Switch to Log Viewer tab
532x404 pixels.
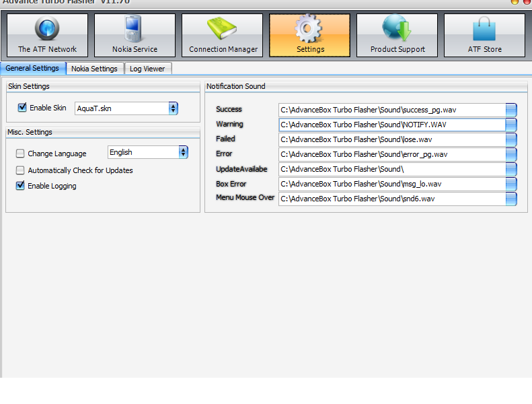[x=147, y=69]
